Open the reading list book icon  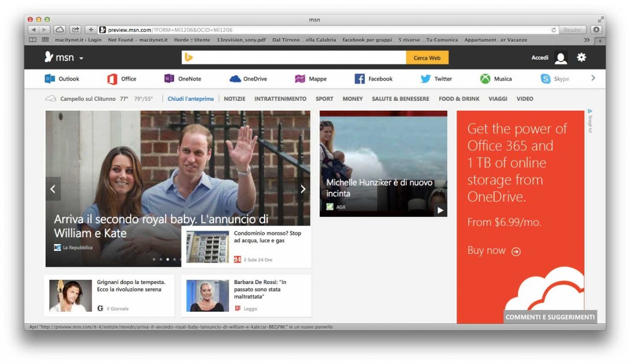click(33, 40)
